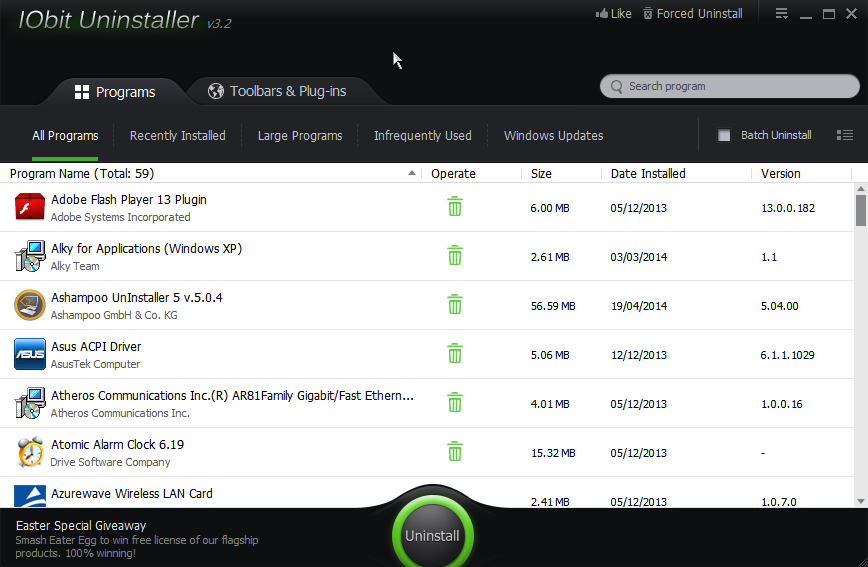
Task: Click the green Uninstall button
Action: coord(432,535)
